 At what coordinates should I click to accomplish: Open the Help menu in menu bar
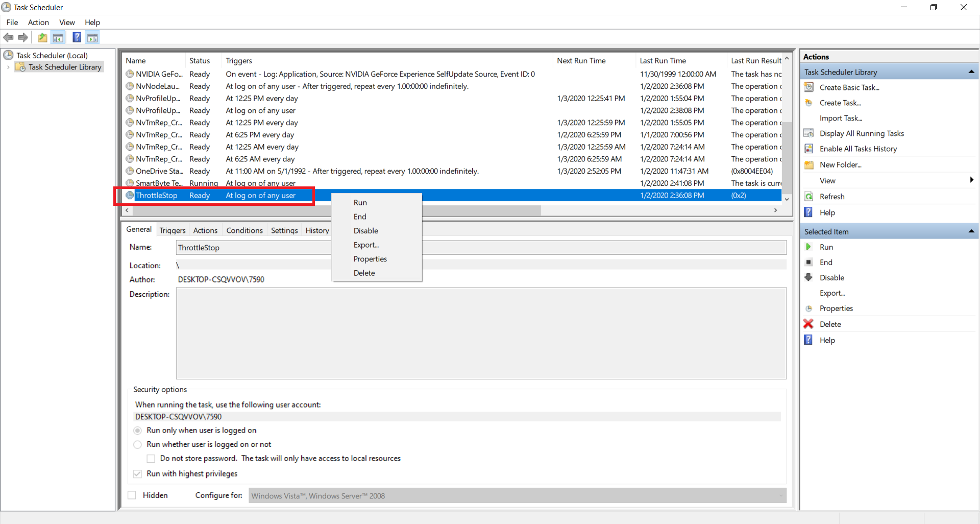[x=92, y=22]
